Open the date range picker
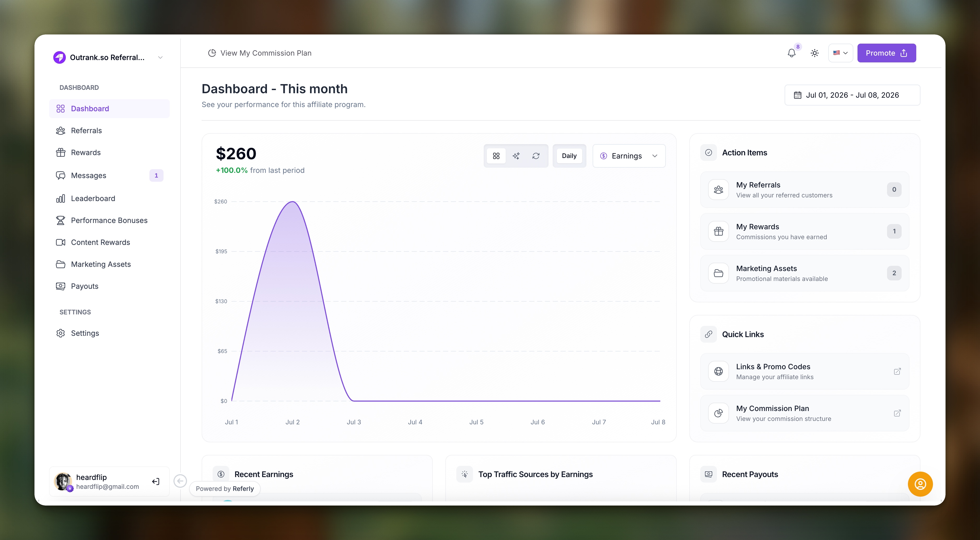This screenshot has height=540, width=980. coord(852,95)
